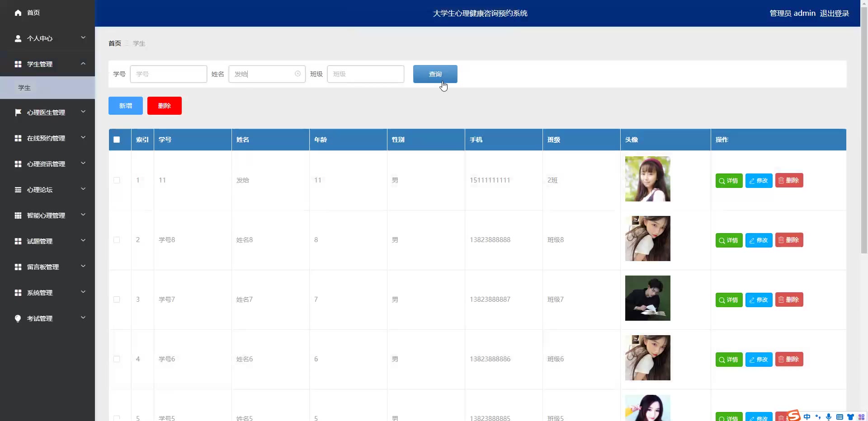The height and width of the screenshot is (421, 868).
Task: Click 修改 for student 姓名7
Action: coord(759,300)
